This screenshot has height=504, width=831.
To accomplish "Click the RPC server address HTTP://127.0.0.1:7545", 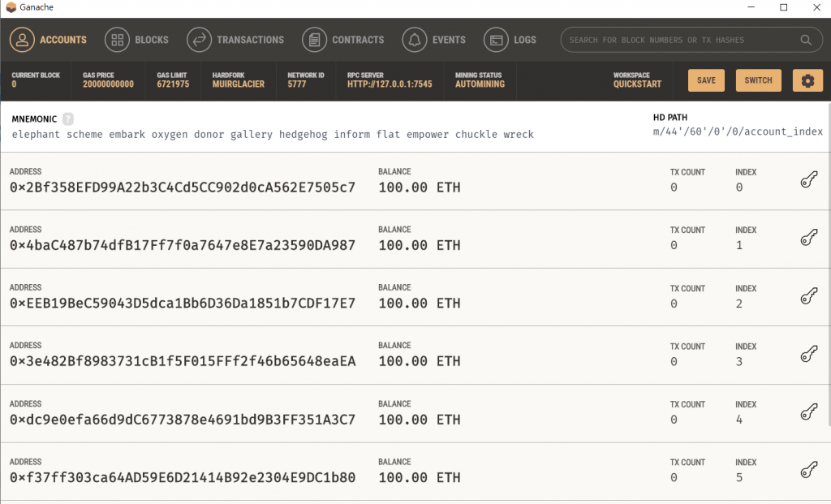I will 390,84.
